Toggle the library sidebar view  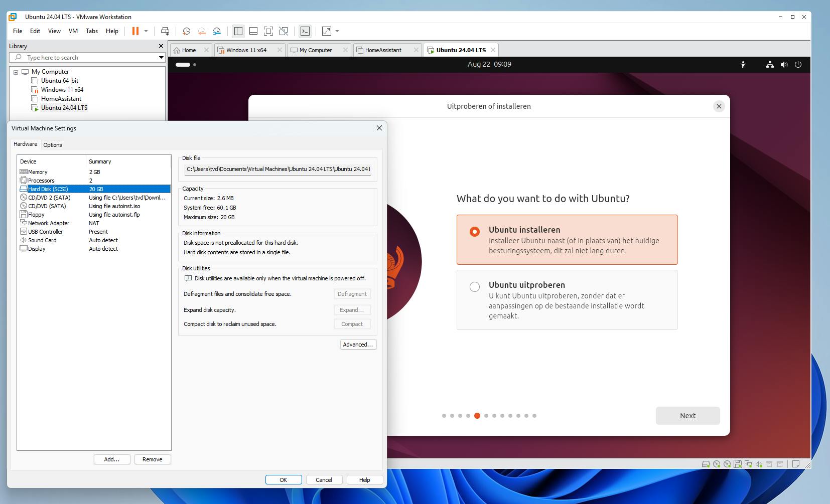click(x=238, y=31)
